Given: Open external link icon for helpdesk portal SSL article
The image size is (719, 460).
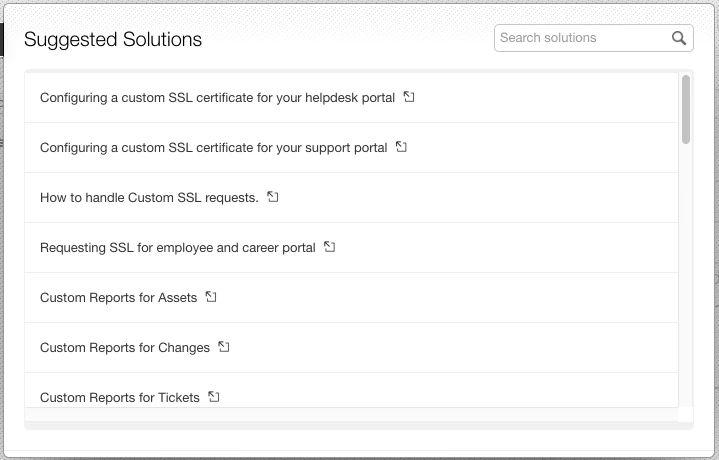Looking at the screenshot, I should click(x=409, y=97).
